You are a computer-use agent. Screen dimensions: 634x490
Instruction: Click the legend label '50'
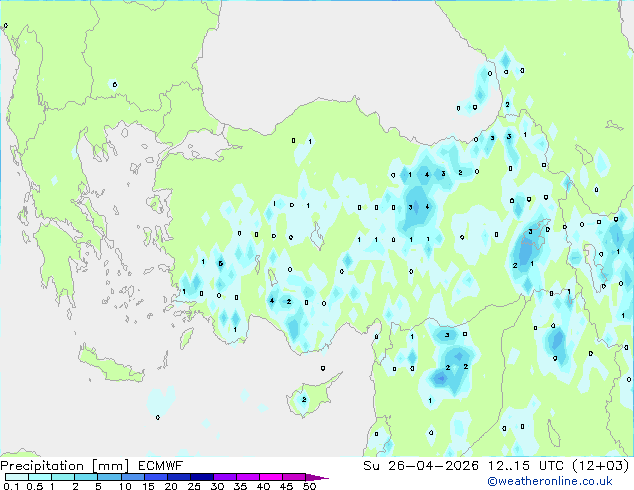coord(309,486)
